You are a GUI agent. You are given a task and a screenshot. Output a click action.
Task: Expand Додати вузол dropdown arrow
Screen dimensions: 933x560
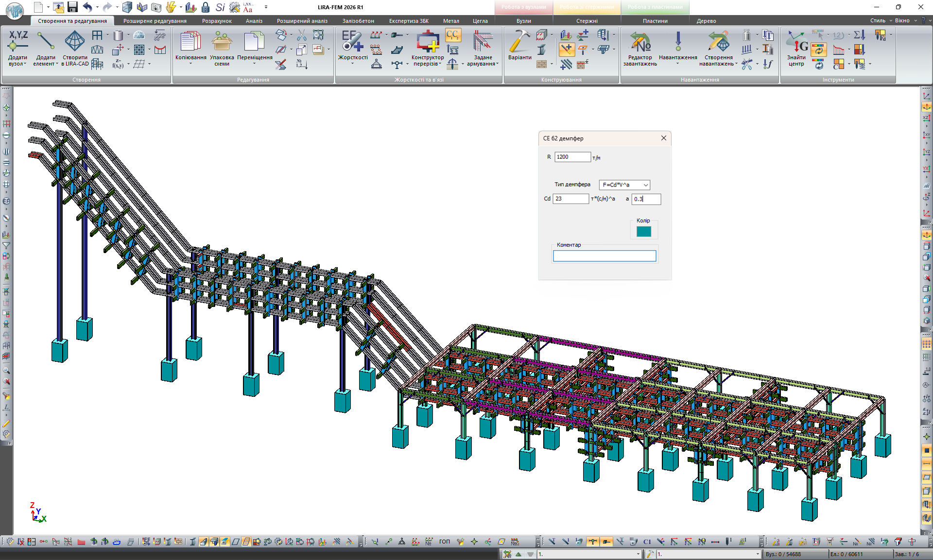[x=25, y=64]
